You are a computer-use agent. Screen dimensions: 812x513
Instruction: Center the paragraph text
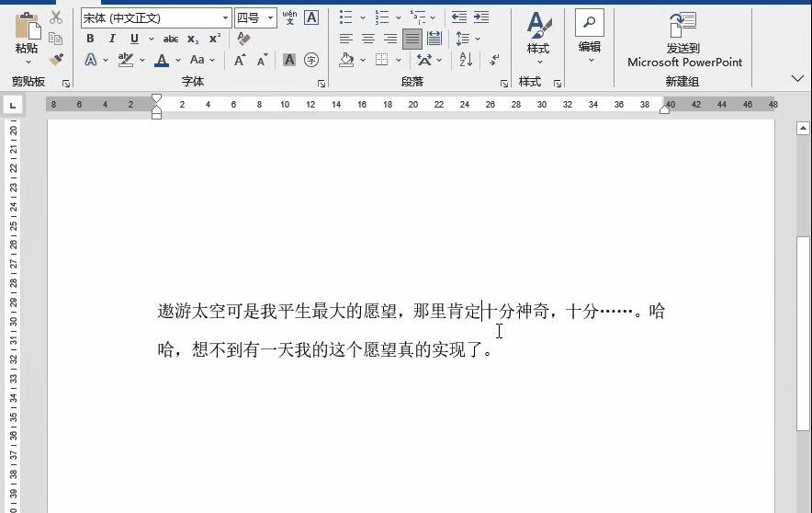(368, 39)
